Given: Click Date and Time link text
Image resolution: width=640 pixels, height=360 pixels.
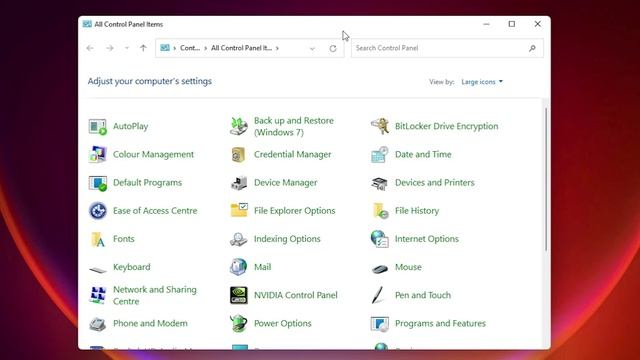Looking at the screenshot, I should coord(423,154).
